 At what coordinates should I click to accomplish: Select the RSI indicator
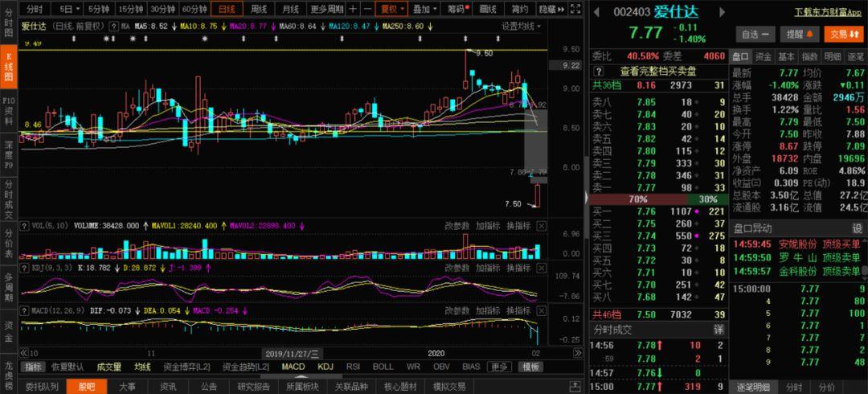[353, 367]
